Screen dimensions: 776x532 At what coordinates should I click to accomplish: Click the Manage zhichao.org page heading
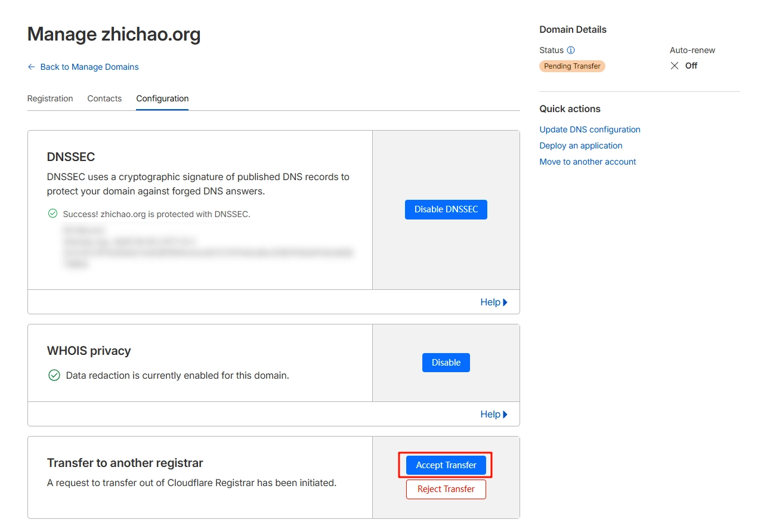click(x=114, y=35)
